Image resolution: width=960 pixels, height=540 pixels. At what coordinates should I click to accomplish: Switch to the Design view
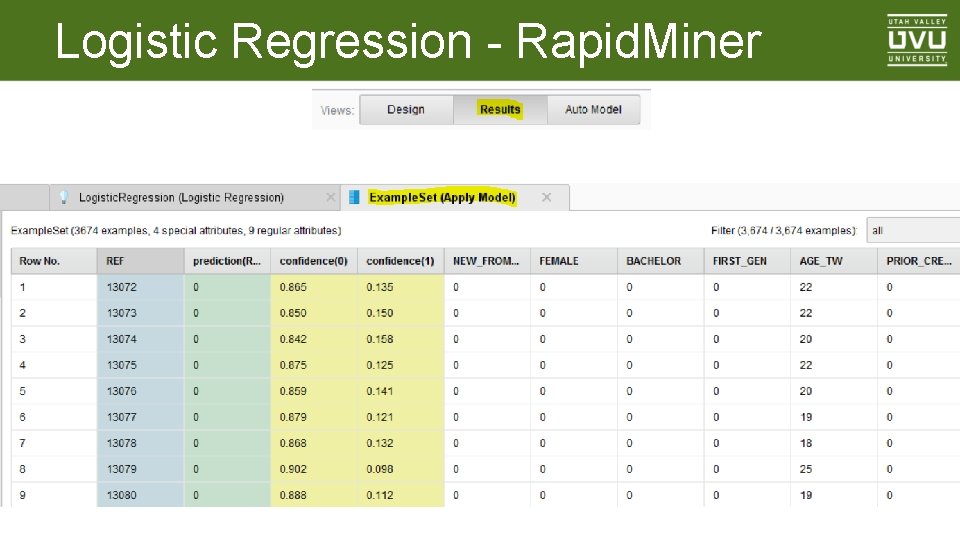click(x=406, y=110)
